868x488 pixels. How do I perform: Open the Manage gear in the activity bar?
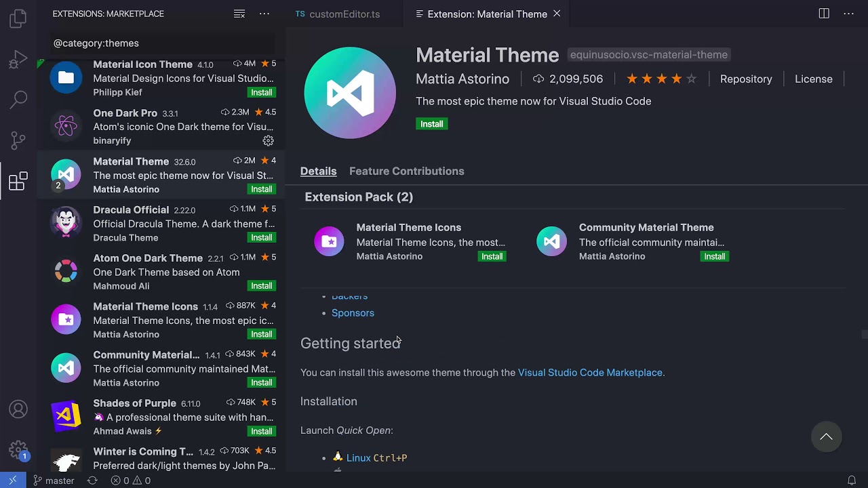click(x=18, y=450)
